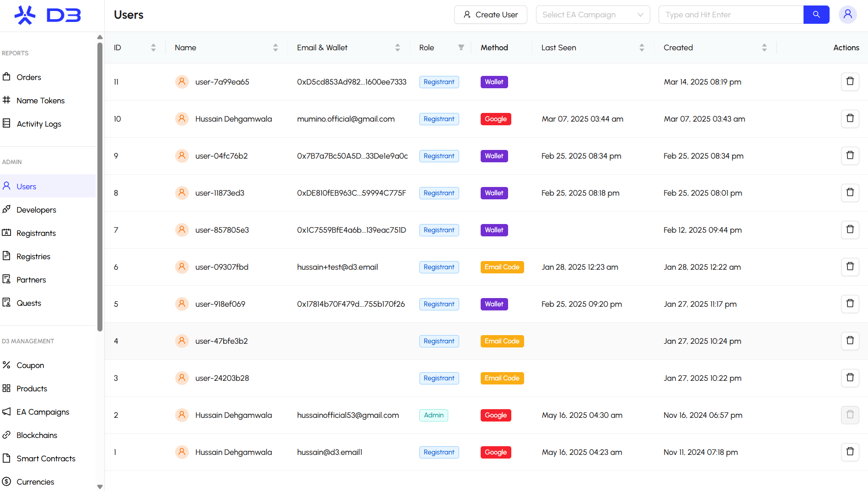The height and width of the screenshot is (491, 868).
Task: Click the D3 logo in header
Action: click(48, 15)
